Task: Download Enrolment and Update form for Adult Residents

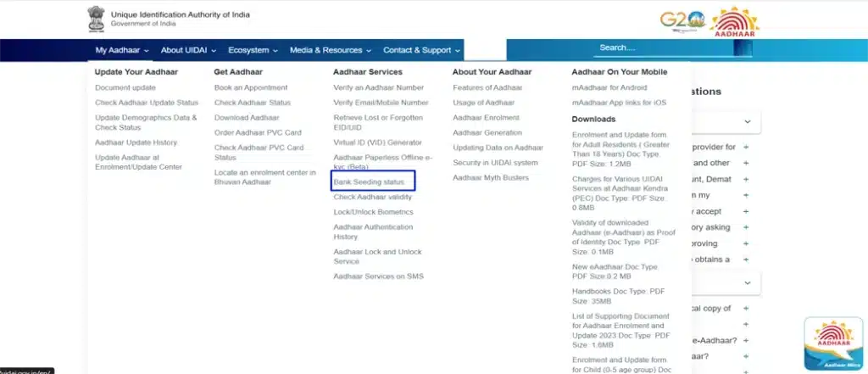Action: coord(621,149)
